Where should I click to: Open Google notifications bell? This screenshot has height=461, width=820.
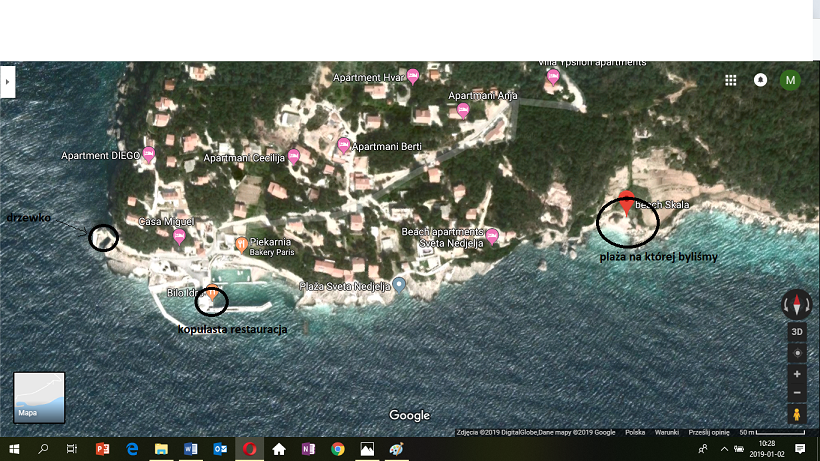tap(761, 80)
